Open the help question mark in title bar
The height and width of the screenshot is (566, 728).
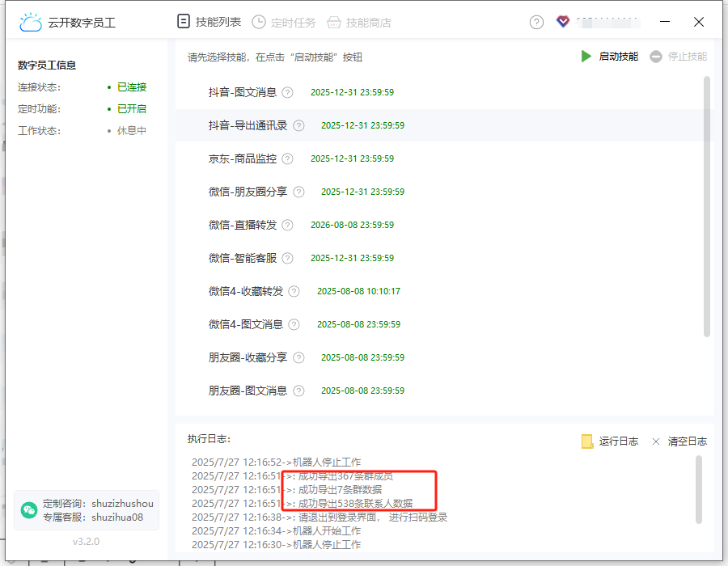536,23
